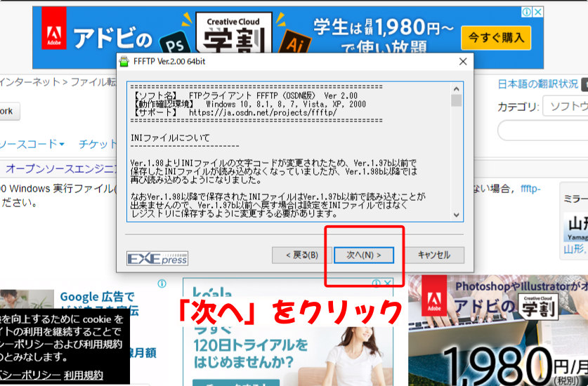Close the koala ad with X icon
The height and width of the screenshot is (386, 588).
tap(388, 283)
